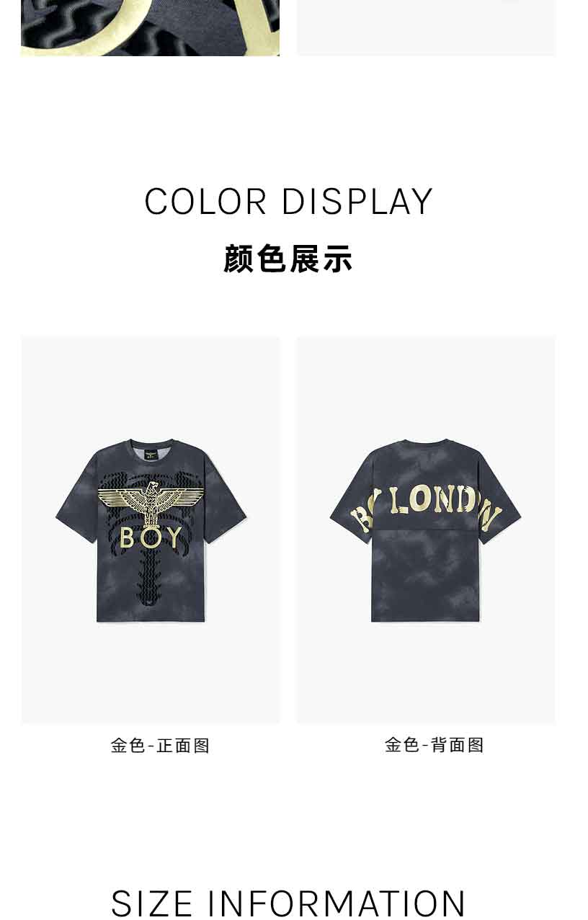Click the COLOR DISPLAY heading
588x920 pixels.
[x=288, y=202]
